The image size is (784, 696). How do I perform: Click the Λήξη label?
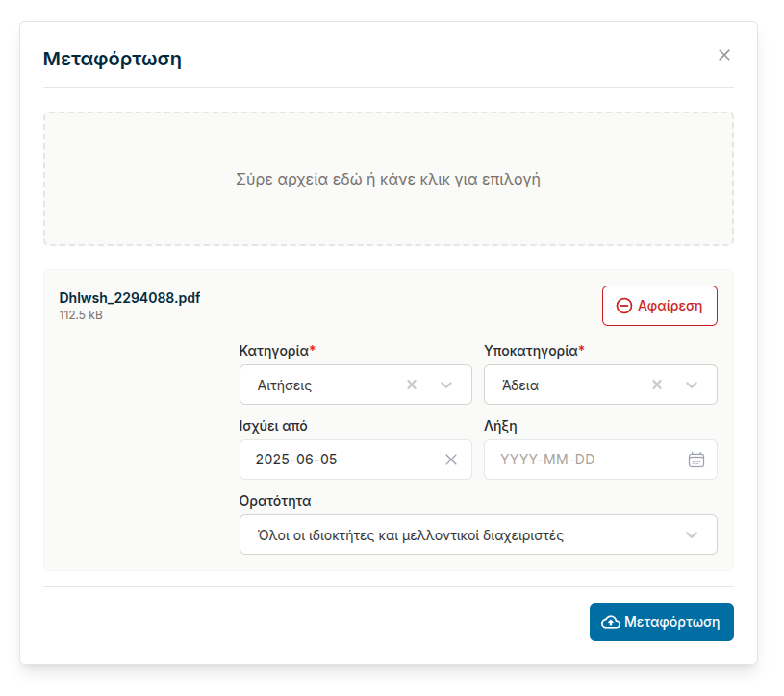(500, 426)
